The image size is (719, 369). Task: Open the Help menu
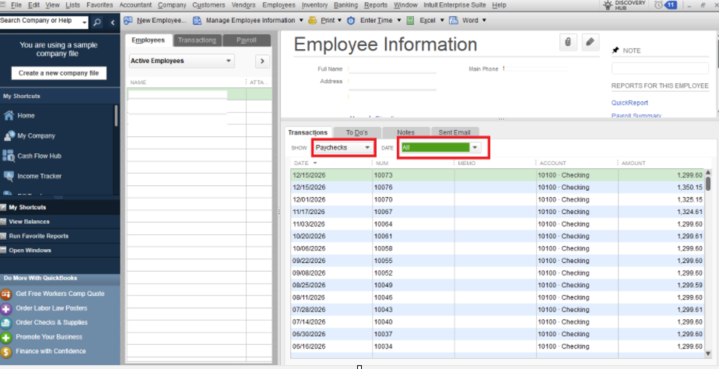point(499,5)
